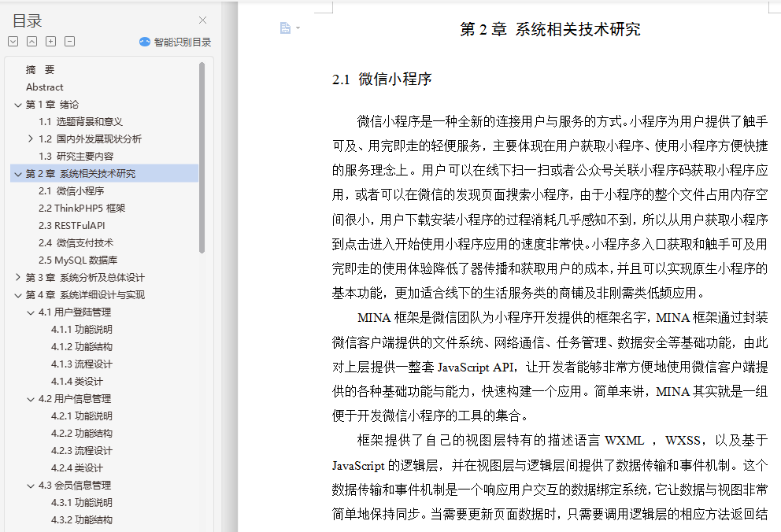Collapse the 第4章 系统详细设计与实现 node
The height and width of the screenshot is (532, 781).
pyautogui.click(x=18, y=294)
